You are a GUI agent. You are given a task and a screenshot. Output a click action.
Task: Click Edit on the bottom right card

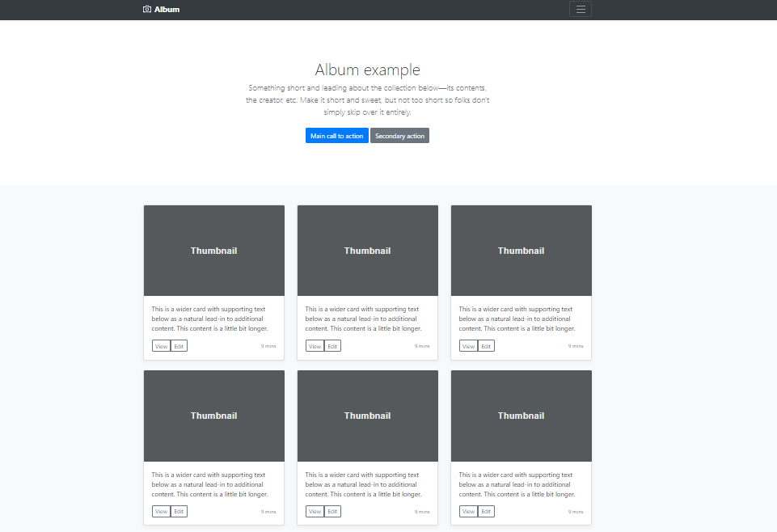pos(486,511)
